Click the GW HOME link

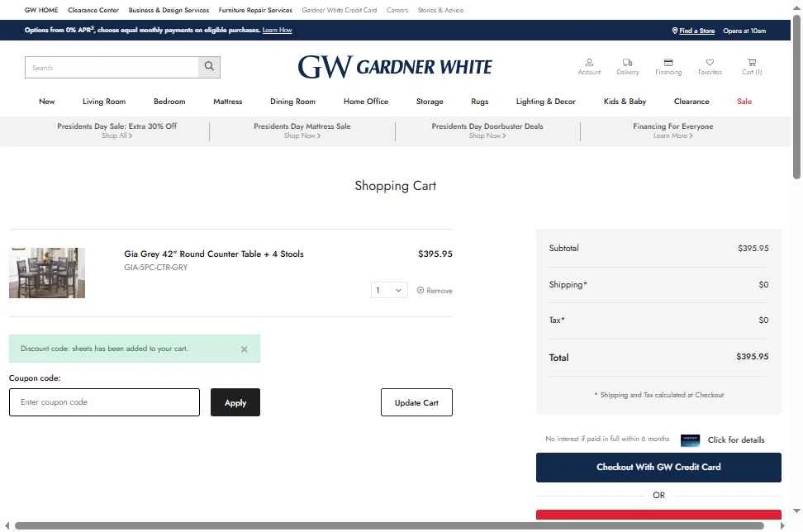[x=41, y=10]
